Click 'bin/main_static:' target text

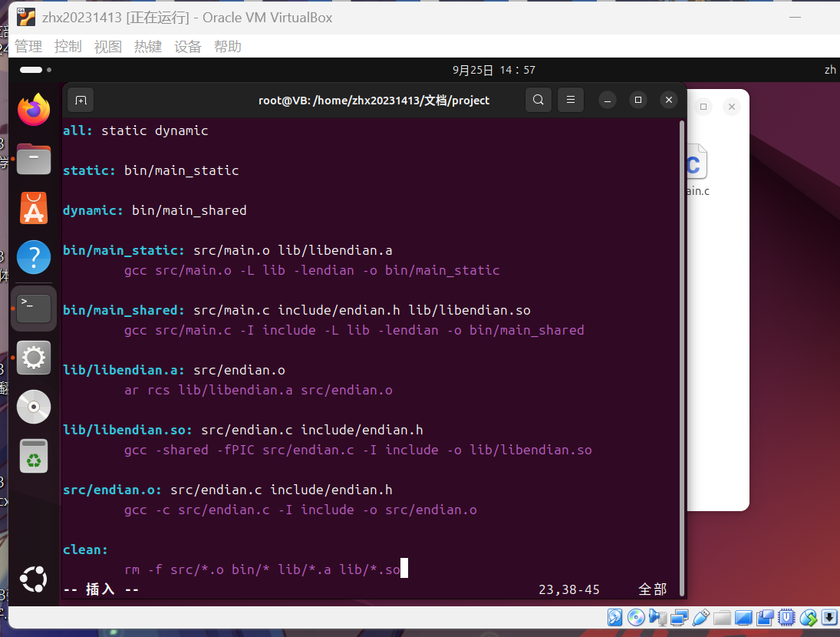click(124, 250)
